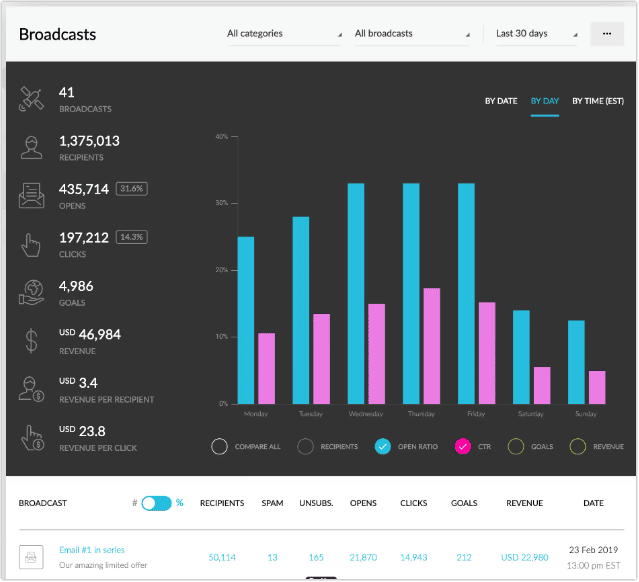This screenshot has width=639, height=582.
Task: Enable the REVENUE chart series
Action: 577,447
